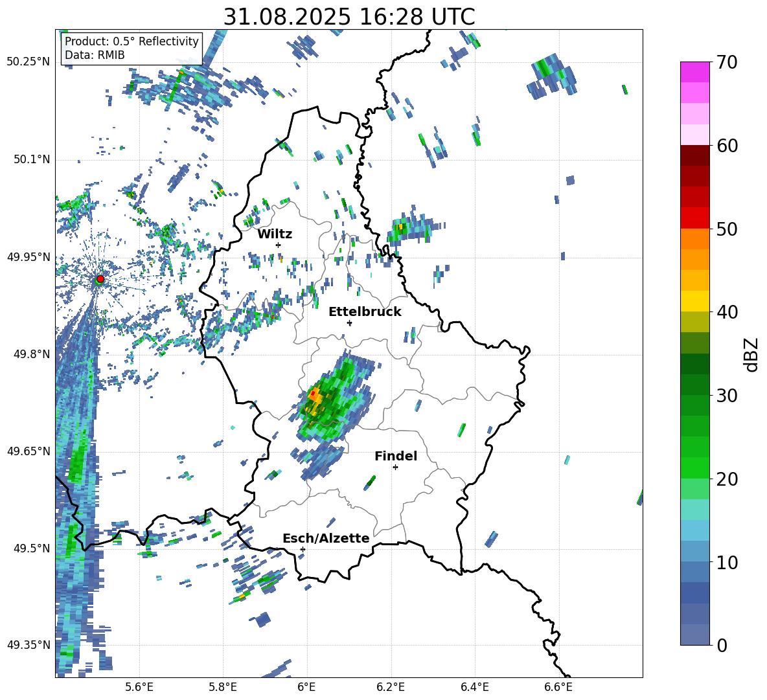Click the 49.65°N latitude tick label
The image size is (767, 700).
[29, 451]
